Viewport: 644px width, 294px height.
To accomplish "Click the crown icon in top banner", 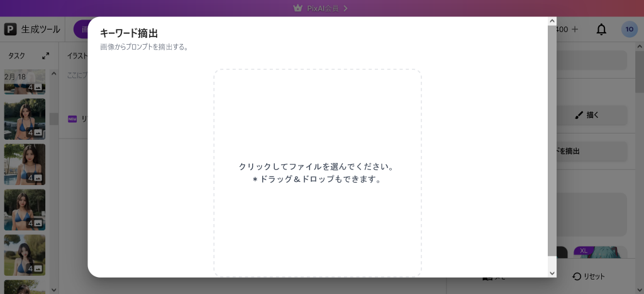I will (x=298, y=8).
